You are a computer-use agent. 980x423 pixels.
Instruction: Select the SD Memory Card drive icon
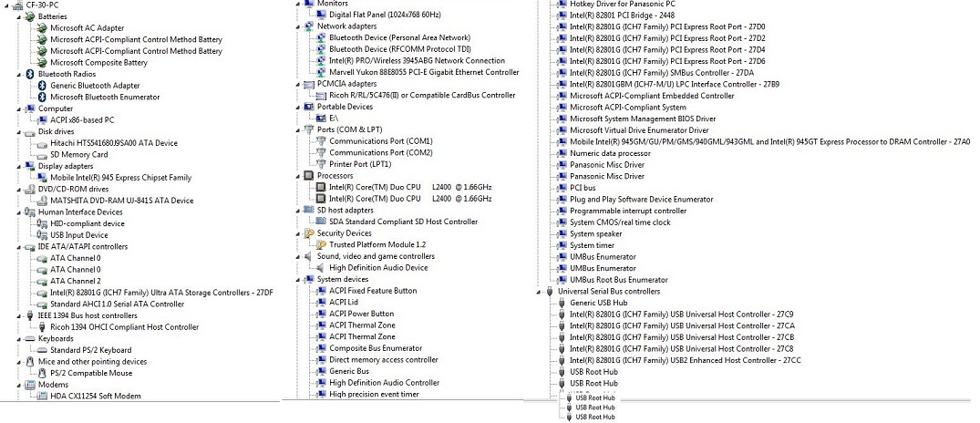pos(43,154)
